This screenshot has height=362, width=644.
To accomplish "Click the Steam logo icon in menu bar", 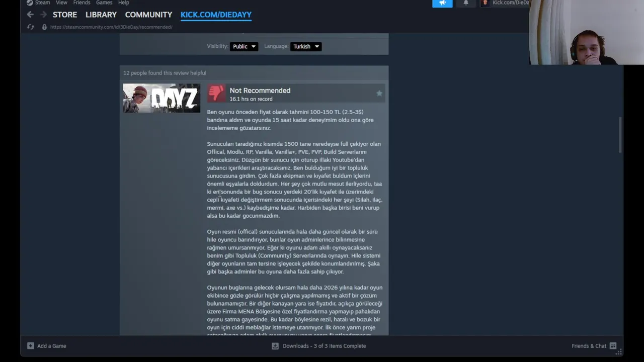I will point(30,3).
